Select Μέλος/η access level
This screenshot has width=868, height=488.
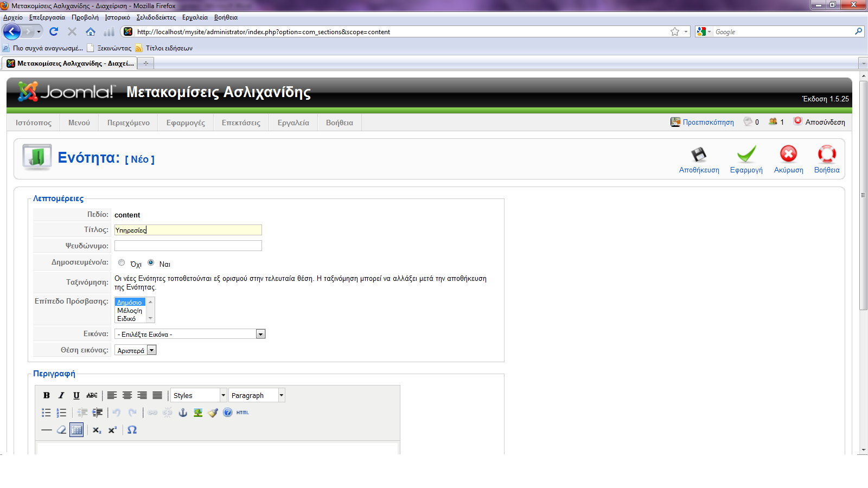pyautogui.click(x=130, y=311)
